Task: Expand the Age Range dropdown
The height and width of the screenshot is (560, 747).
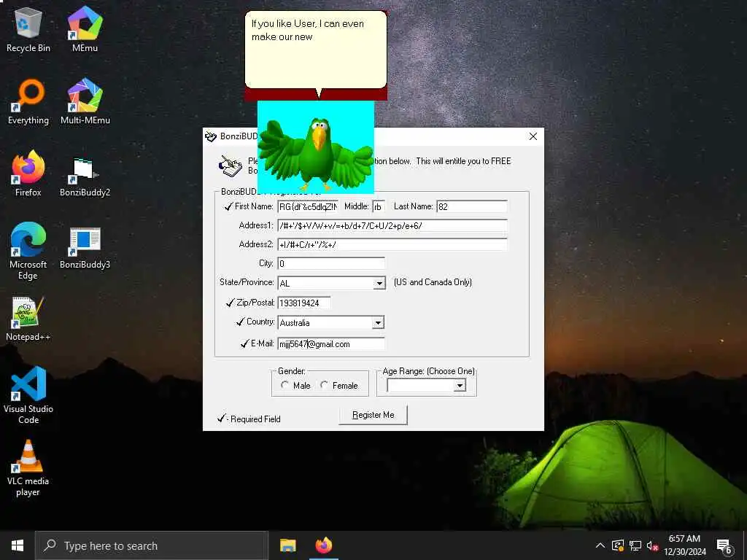Action: [x=460, y=385]
